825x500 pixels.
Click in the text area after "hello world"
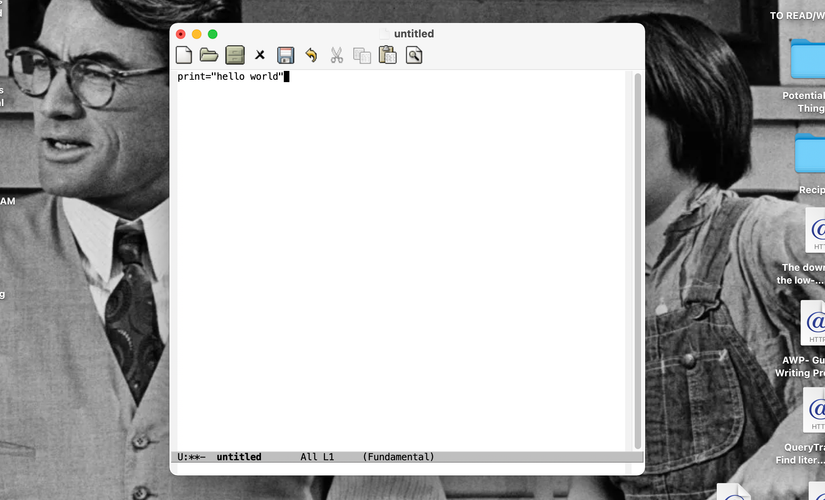287,77
